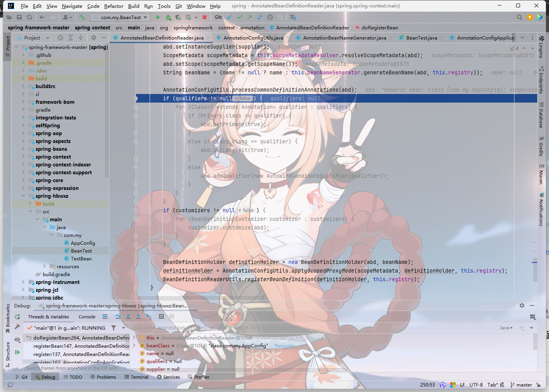Image resolution: width=549 pixels, height=392 pixels.
Task: Resume program icon in debug sidebar
Action: (17, 352)
